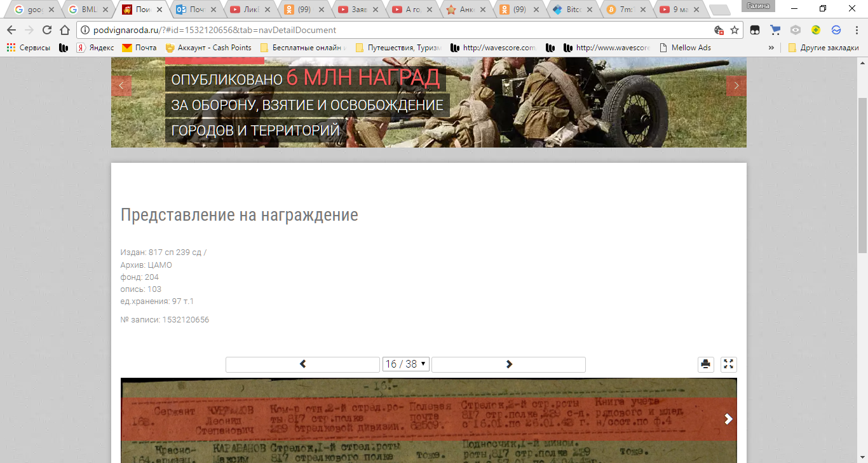Bookmark this page with star icon
Viewport: 868px width, 463px height.
point(735,30)
